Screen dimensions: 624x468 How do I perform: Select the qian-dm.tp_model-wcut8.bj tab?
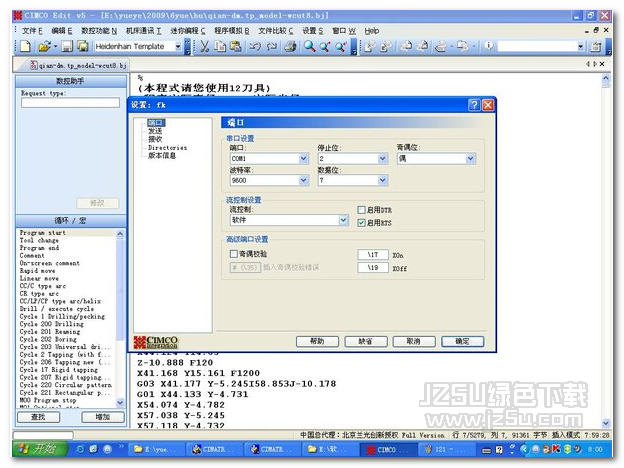79,65
